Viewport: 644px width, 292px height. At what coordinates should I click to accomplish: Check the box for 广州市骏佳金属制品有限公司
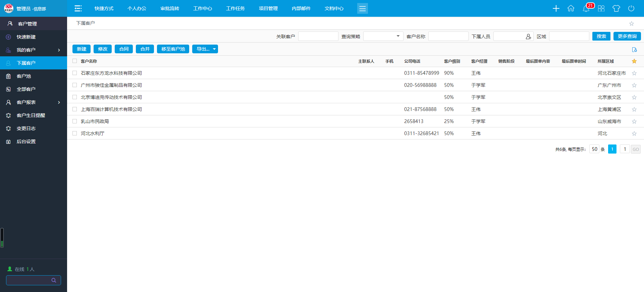[75, 85]
